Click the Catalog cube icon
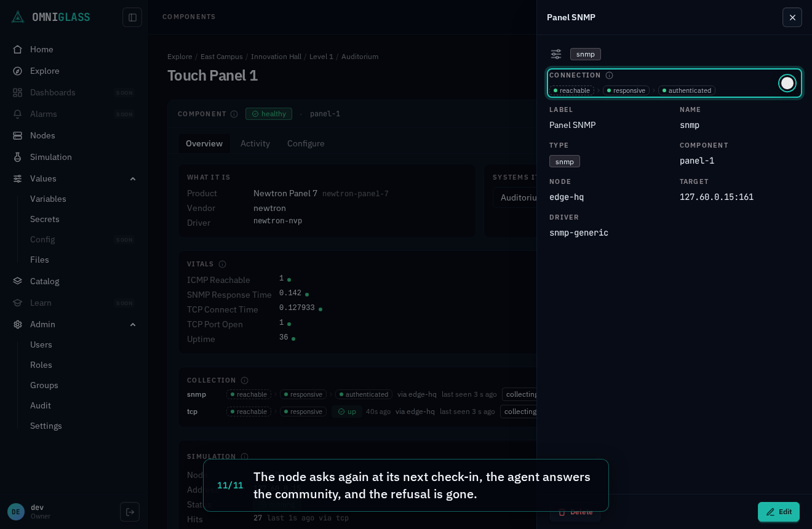The image size is (812, 529). pos(18,281)
